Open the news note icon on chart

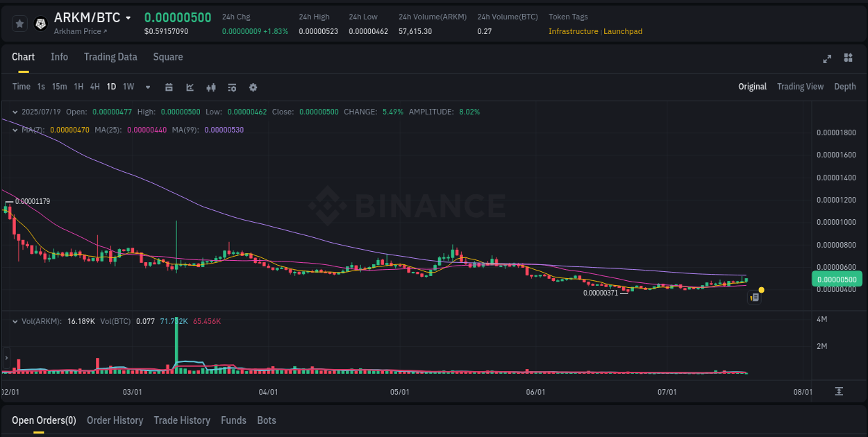[x=755, y=297]
